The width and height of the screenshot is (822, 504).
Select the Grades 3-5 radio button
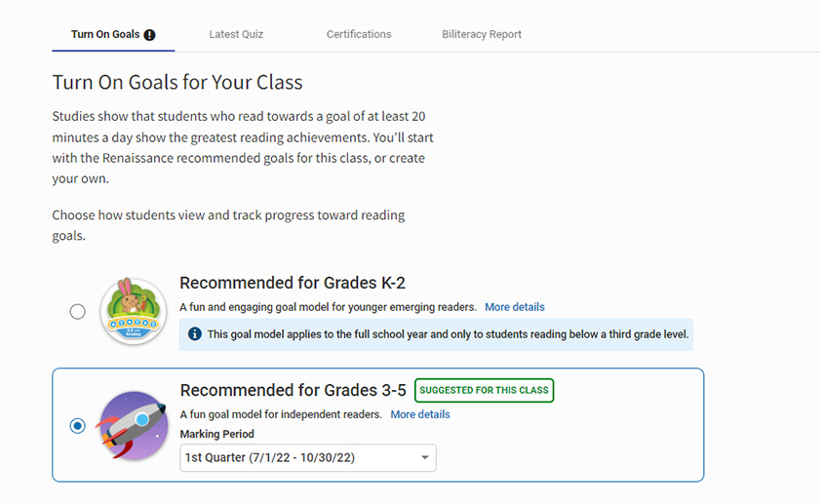(78, 426)
